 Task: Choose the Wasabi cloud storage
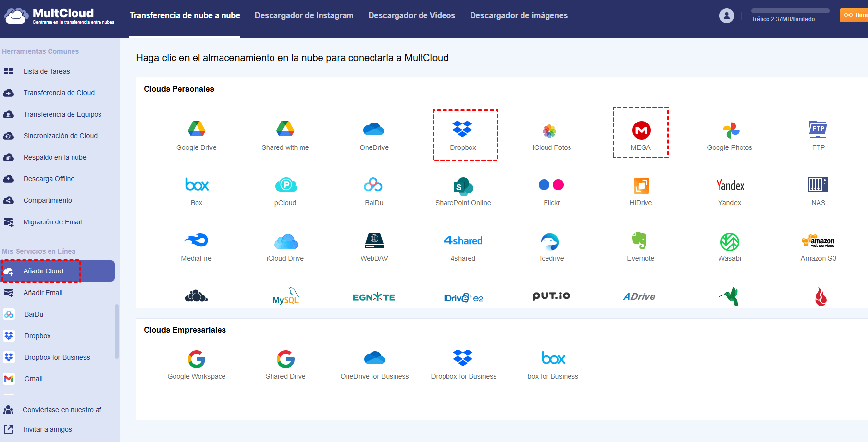coord(729,242)
